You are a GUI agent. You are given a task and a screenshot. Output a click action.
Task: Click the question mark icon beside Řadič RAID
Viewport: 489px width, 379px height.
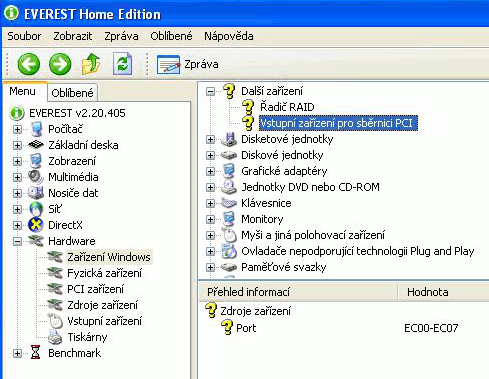pos(248,107)
